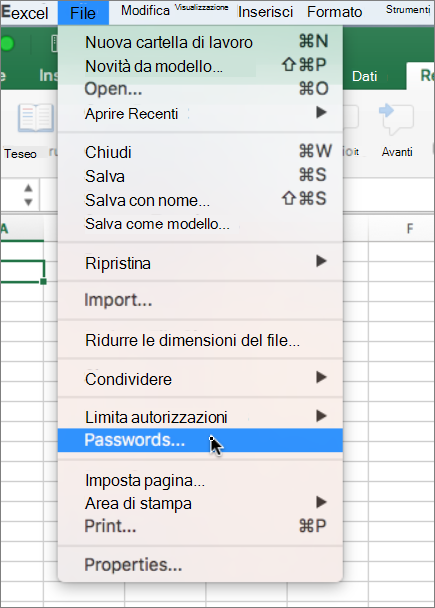The image size is (435, 608).
Task: Expand the Ripristina submenu
Action: 200,263
